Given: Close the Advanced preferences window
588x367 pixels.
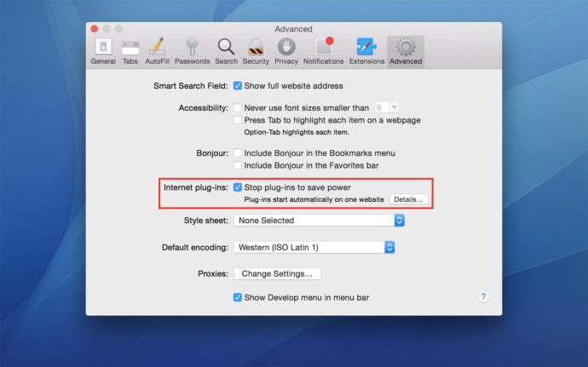Looking at the screenshot, I should (x=95, y=29).
